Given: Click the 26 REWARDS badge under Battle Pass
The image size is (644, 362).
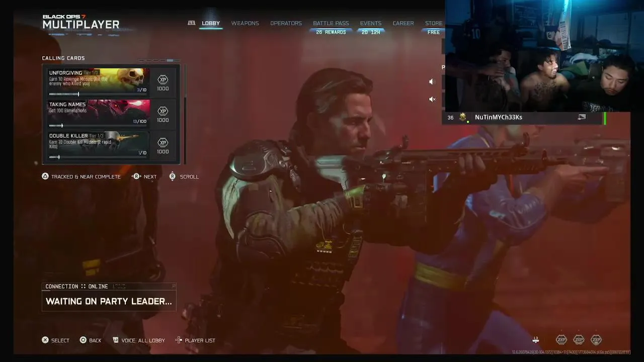Looking at the screenshot, I should [x=331, y=32].
